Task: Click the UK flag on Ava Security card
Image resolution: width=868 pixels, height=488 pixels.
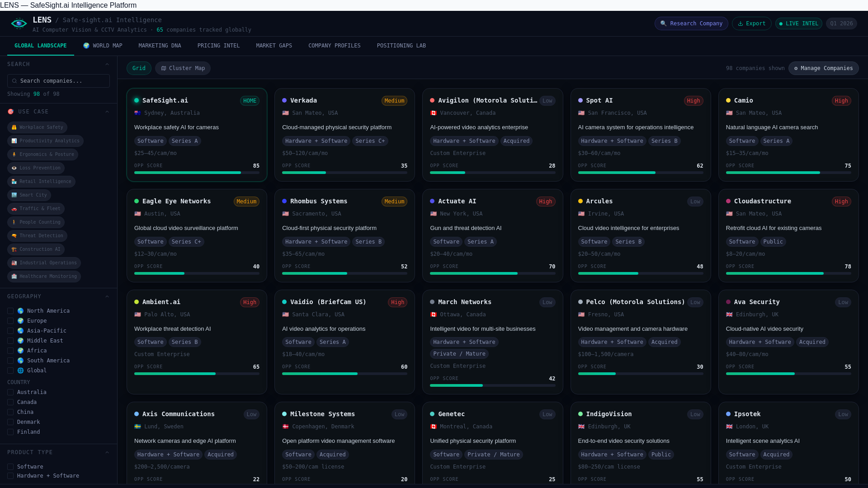Action: click(x=729, y=314)
